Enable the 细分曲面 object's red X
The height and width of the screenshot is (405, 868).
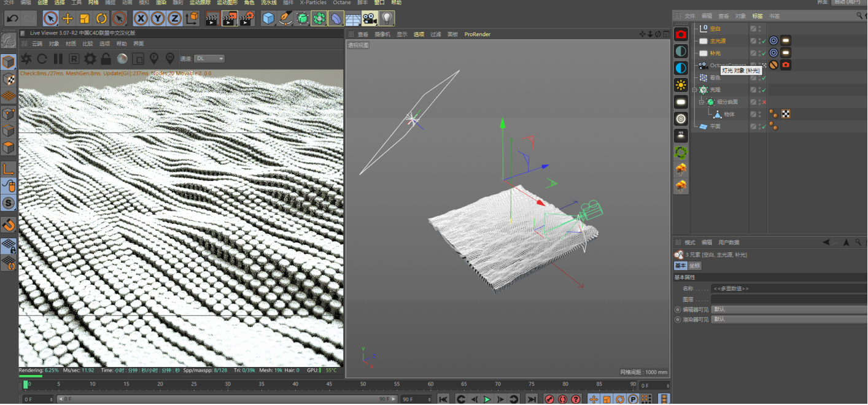(x=764, y=102)
